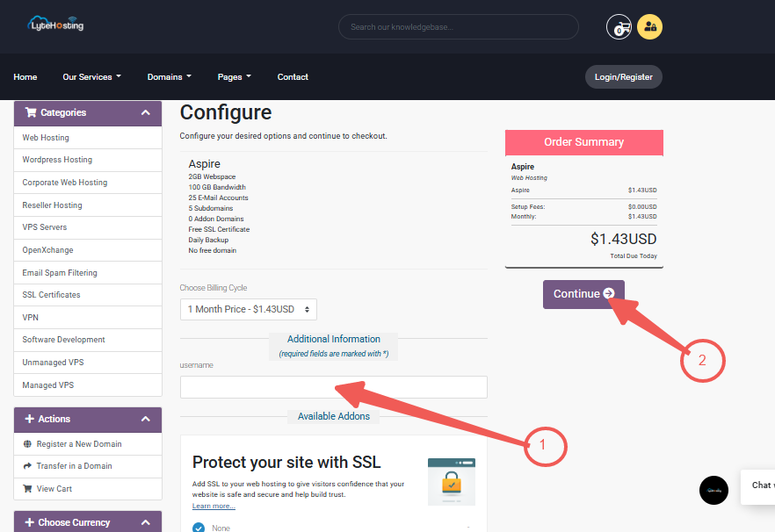
Task: Click the SSL padlock illustration
Action: pos(452,482)
